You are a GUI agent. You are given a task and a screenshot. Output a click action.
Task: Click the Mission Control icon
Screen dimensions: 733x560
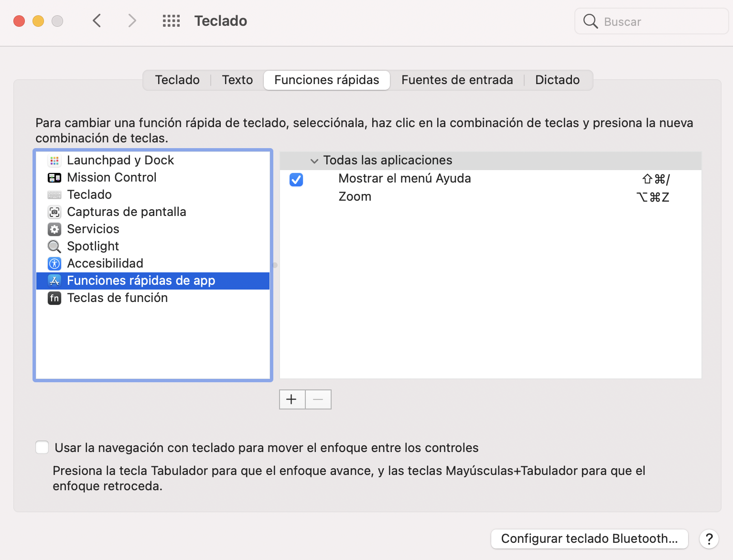54,178
